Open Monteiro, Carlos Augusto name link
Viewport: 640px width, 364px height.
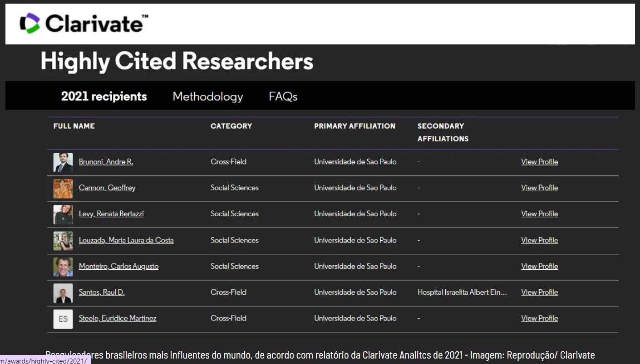(x=118, y=266)
